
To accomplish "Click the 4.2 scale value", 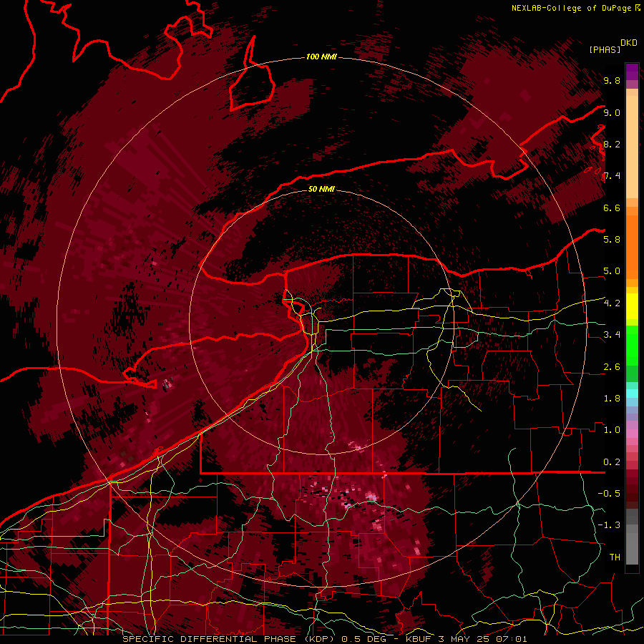I will point(612,303).
